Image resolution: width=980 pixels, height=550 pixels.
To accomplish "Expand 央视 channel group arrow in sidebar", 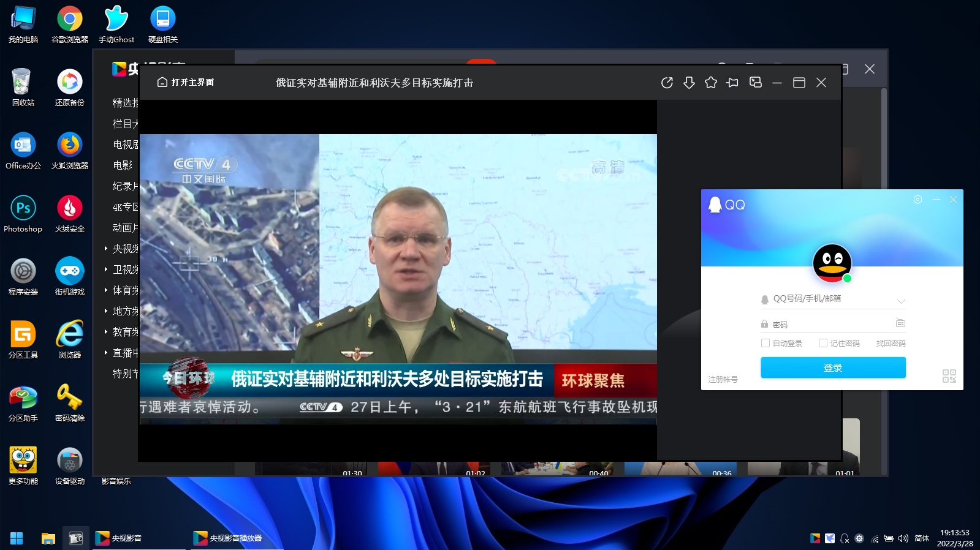I will [106, 249].
